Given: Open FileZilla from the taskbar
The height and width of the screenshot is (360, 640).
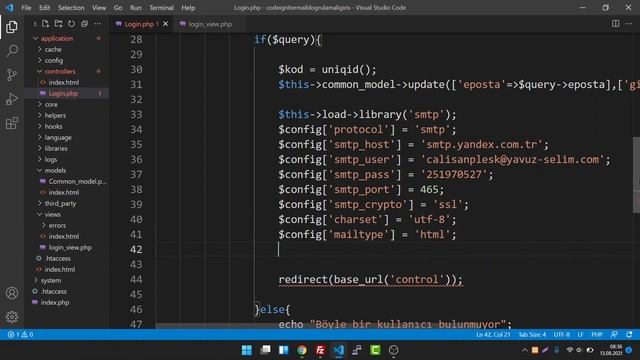Looking at the screenshot, I should (320, 350).
